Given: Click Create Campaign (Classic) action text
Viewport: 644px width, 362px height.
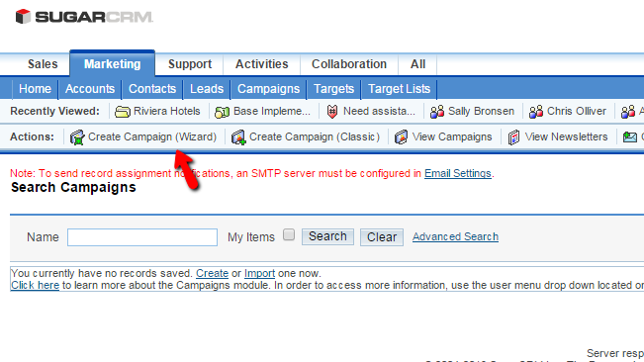Looking at the screenshot, I should [315, 136].
